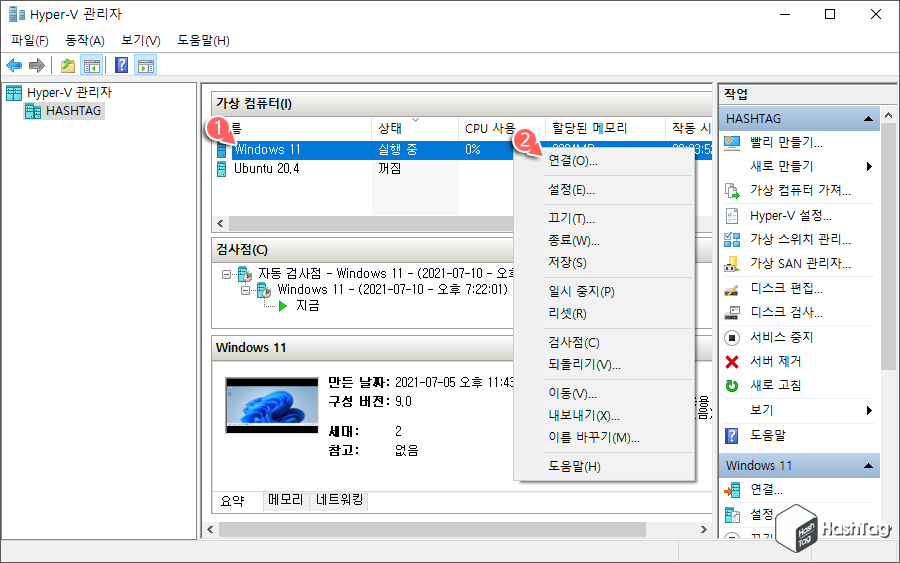This screenshot has width=900, height=563.
Task: Click the Back arrow toolbar icon
Action: pyautogui.click(x=14, y=65)
